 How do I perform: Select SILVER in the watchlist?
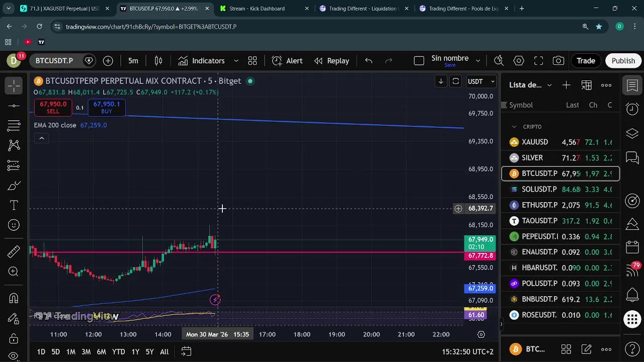(560, 158)
